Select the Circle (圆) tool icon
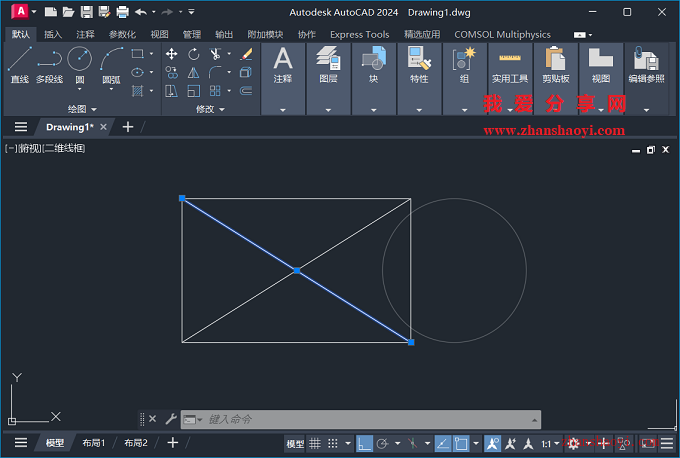 80,59
